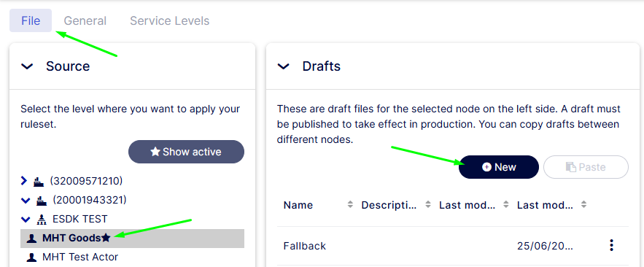Screen dimensions: 644x267
Task: Open the Fallback draft three-dot menu
Action: [x=612, y=246]
